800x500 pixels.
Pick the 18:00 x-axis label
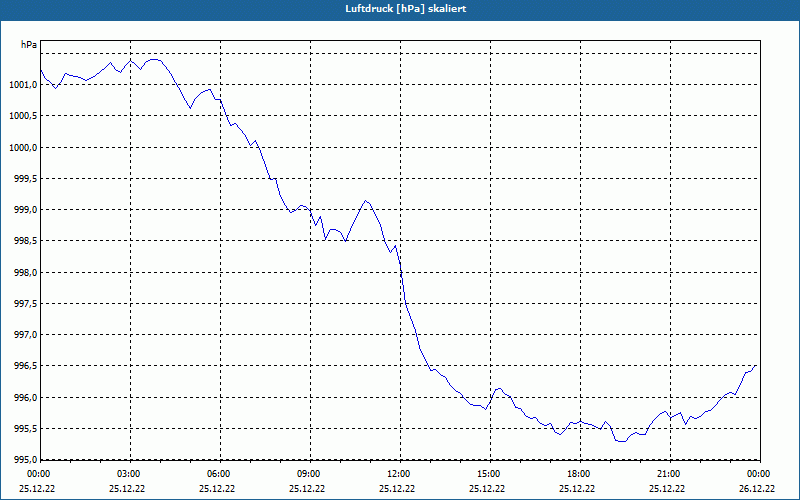click(579, 474)
